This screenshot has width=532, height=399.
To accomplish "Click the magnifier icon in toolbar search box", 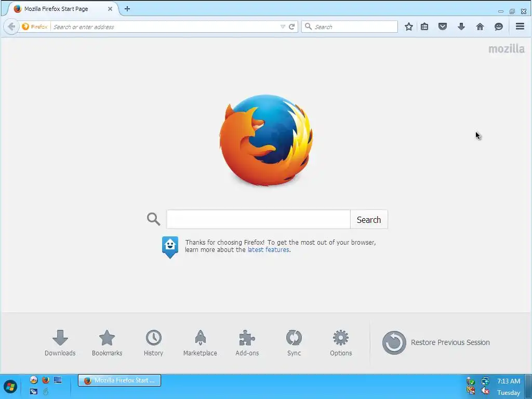I will tap(308, 26).
